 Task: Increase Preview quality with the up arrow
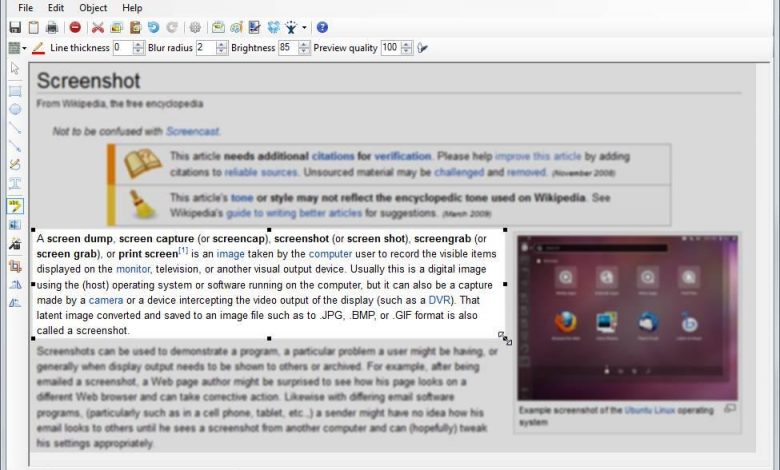click(407, 45)
